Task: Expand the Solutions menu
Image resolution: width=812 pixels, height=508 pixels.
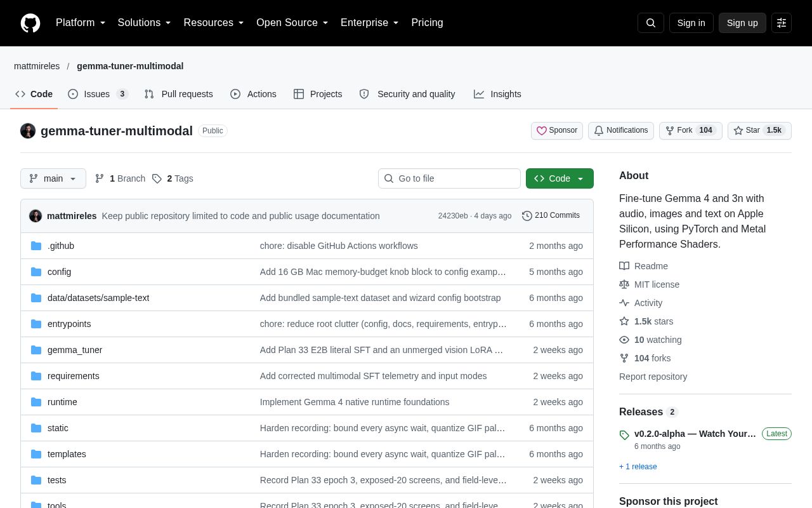Action: (145, 23)
